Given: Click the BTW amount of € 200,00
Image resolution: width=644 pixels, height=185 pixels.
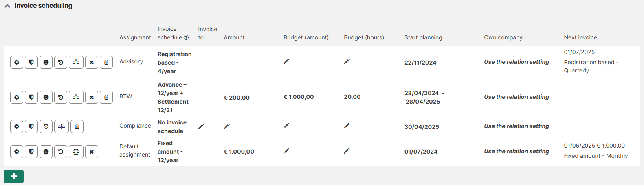Looking at the screenshot, I should pos(237,98).
